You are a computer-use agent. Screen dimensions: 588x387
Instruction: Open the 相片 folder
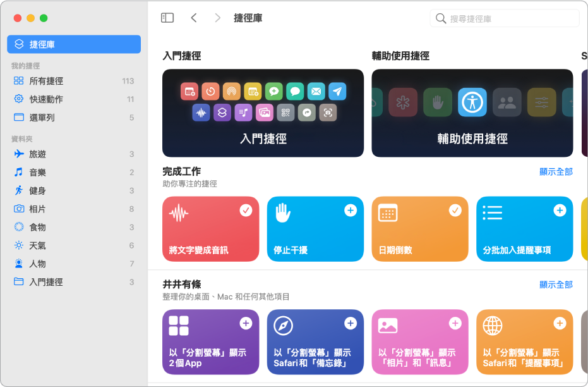tap(74, 209)
